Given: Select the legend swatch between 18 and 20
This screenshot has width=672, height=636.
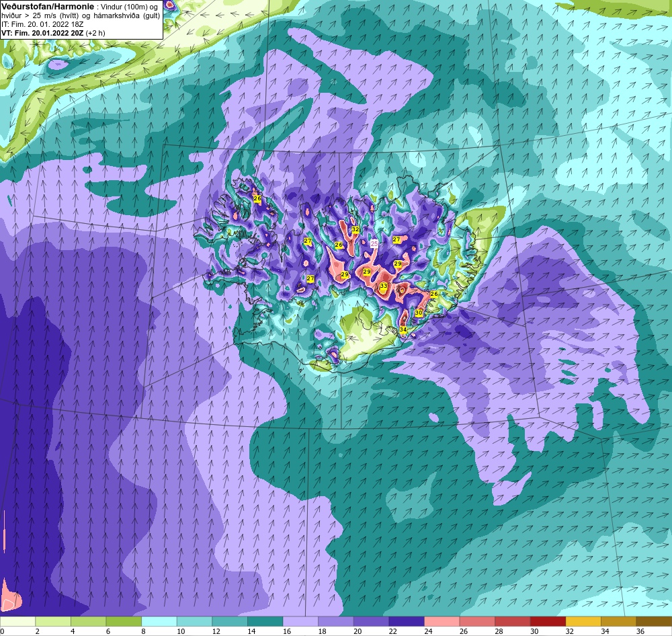Looking at the screenshot, I should (336, 621).
